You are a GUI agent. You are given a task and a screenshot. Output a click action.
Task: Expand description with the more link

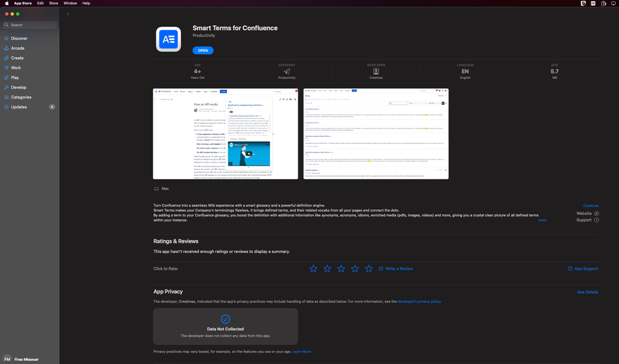(x=542, y=220)
